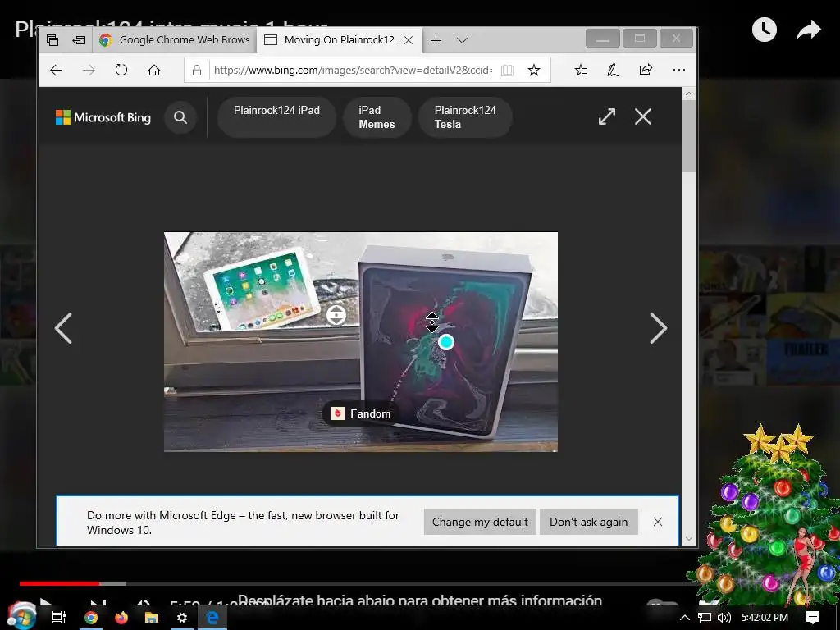Click the lock icon in the address bar

coord(197,71)
